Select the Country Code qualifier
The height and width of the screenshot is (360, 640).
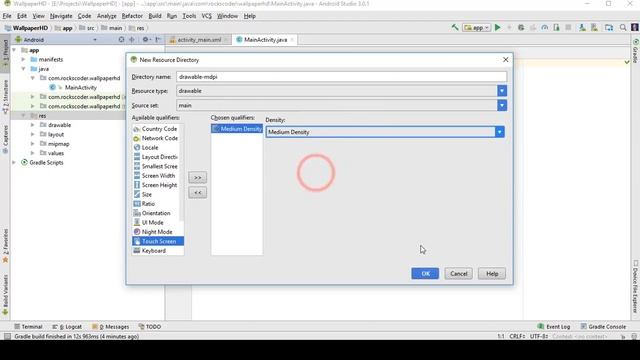click(x=158, y=129)
